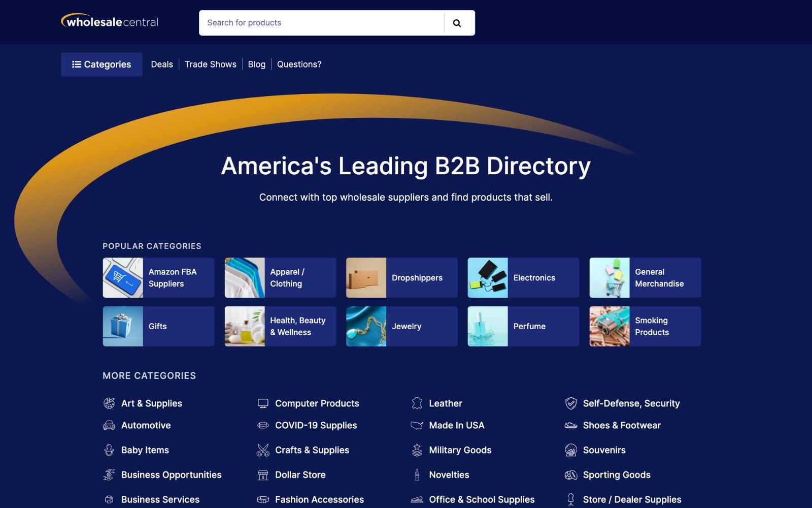Open the Smoking Products card

[x=645, y=326]
